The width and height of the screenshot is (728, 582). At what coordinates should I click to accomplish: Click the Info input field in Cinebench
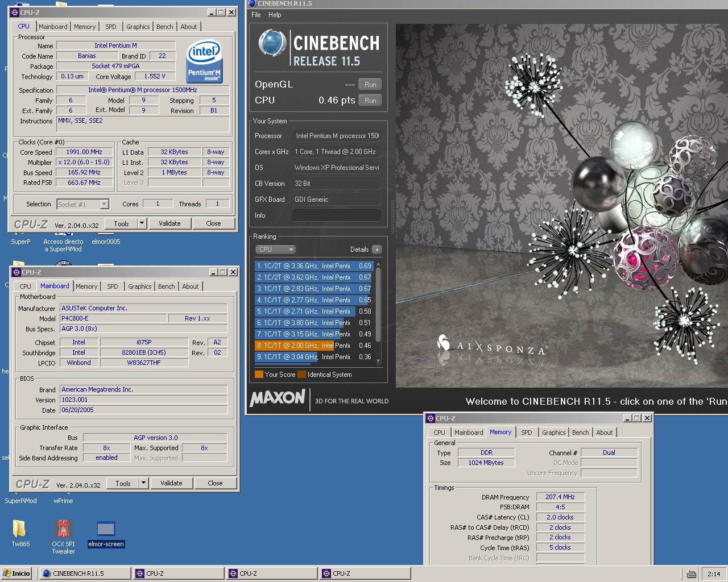pyautogui.click(x=336, y=215)
